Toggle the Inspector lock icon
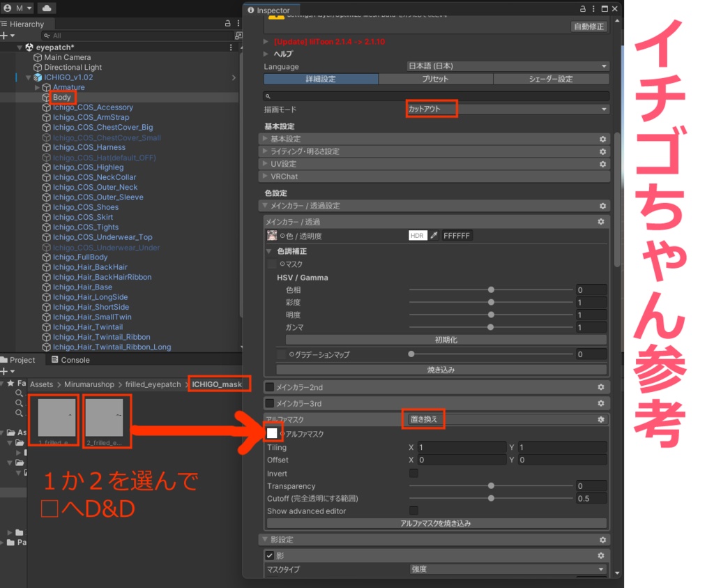 tap(582, 8)
